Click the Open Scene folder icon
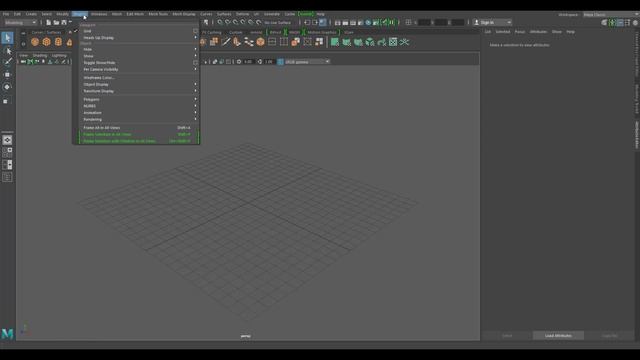Image resolution: width=640 pixels, height=360 pixels. 56,22
